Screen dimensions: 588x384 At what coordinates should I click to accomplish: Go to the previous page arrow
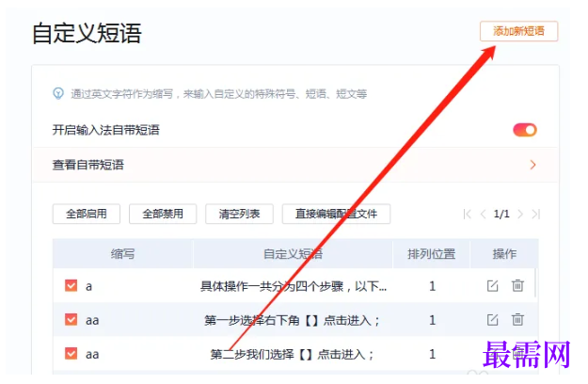click(x=483, y=215)
